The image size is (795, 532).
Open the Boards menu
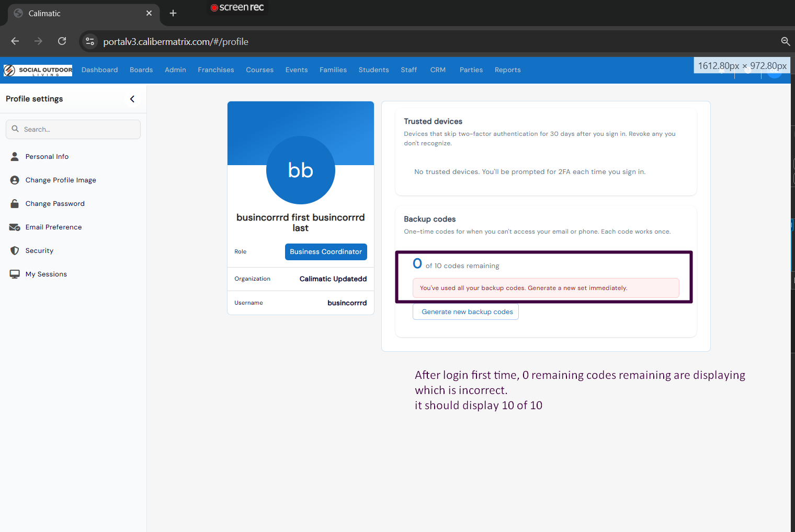click(141, 70)
